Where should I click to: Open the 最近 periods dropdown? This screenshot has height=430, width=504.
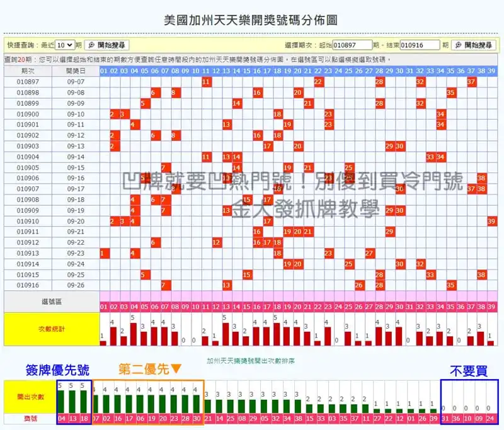[x=64, y=45]
